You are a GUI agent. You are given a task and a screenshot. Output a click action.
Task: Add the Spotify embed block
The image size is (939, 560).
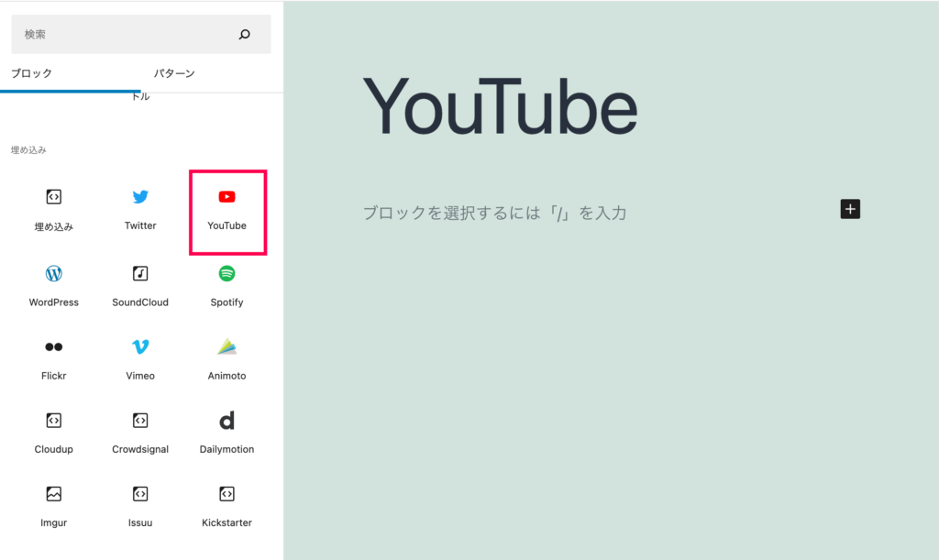(227, 286)
